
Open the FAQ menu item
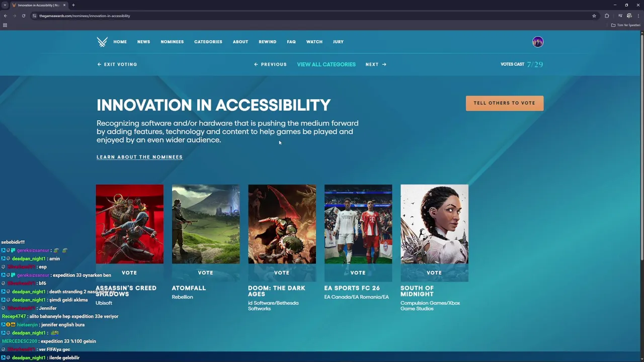291,42
